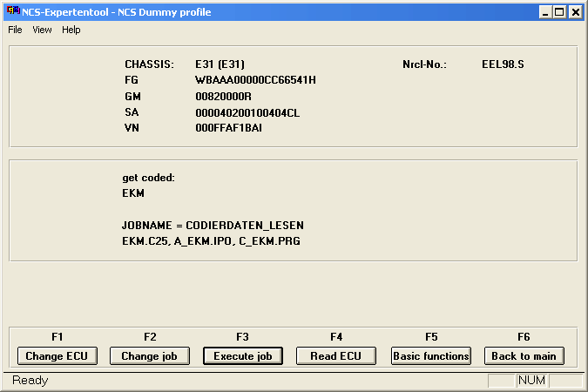The width and height of the screenshot is (588, 392).
Task: Click the Ready status bar text
Action: click(x=30, y=381)
